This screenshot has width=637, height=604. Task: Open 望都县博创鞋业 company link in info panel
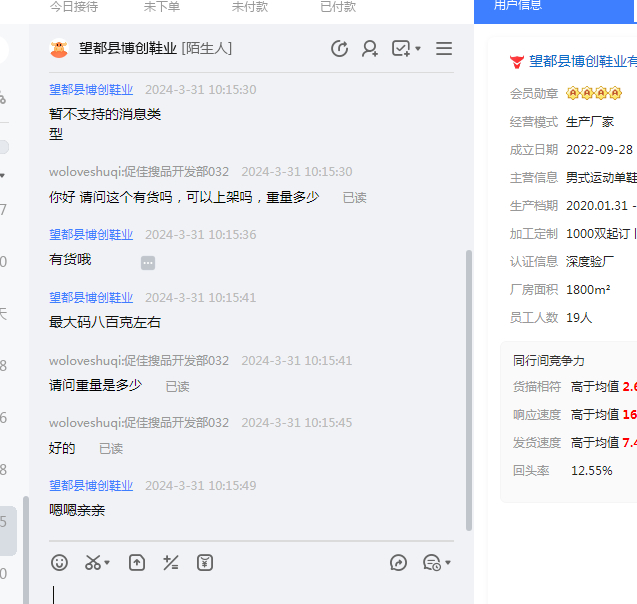point(583,62)
